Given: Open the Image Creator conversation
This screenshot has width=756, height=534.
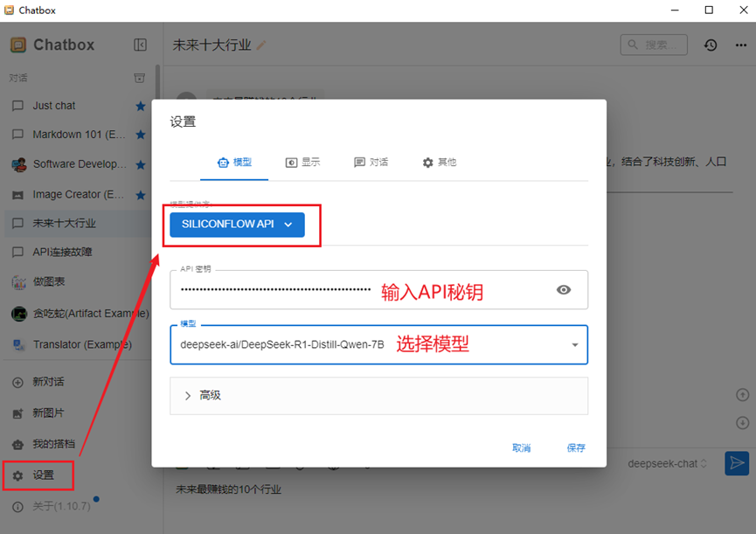Looking at the screenshot, I should (x=78, y=195).
